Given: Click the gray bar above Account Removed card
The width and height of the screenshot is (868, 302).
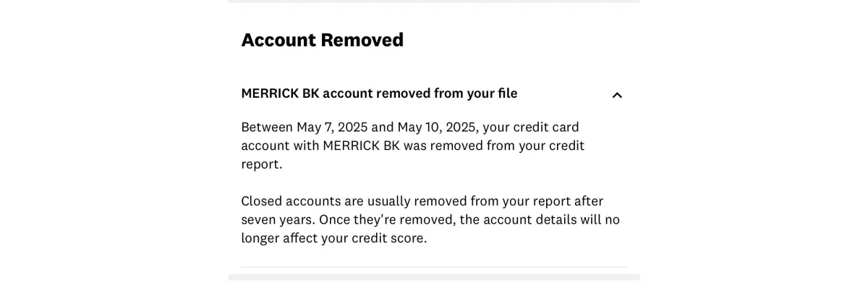Looking at the screenshot, I should (434, 1).
